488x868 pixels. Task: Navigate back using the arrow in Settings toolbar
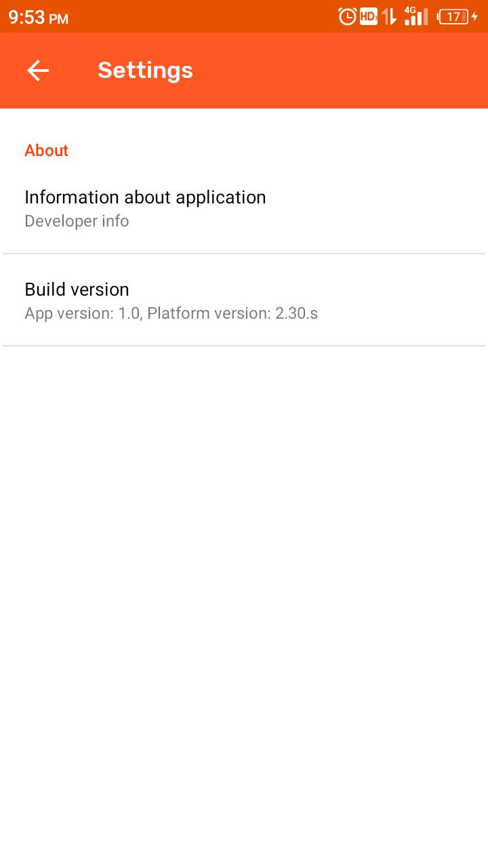coord(38,71)
